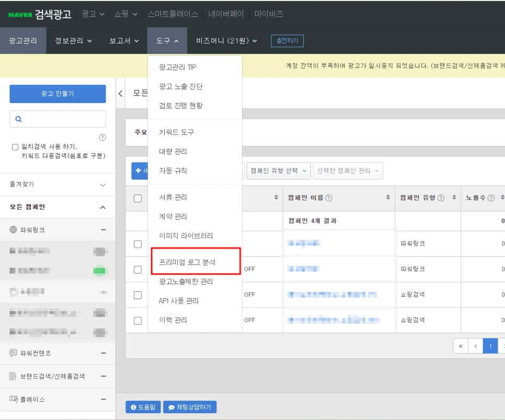Click the globe icon next to 파워링크
This screenshot has height=420, width=505.
(x=13, y=230)
